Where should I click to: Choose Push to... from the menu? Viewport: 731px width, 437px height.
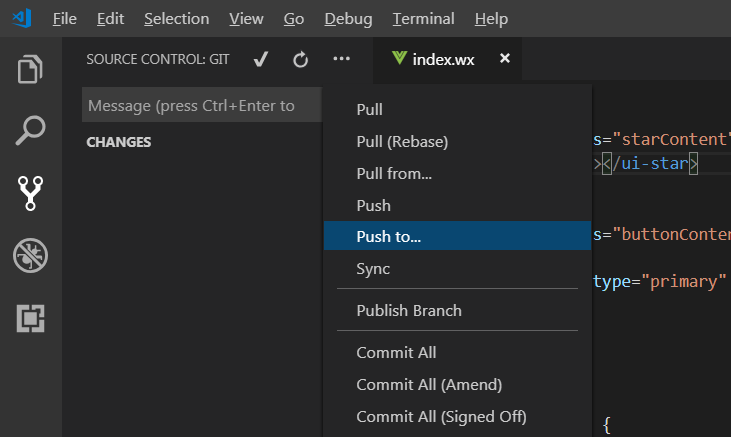pyautogui.click(x=457, y=236)
